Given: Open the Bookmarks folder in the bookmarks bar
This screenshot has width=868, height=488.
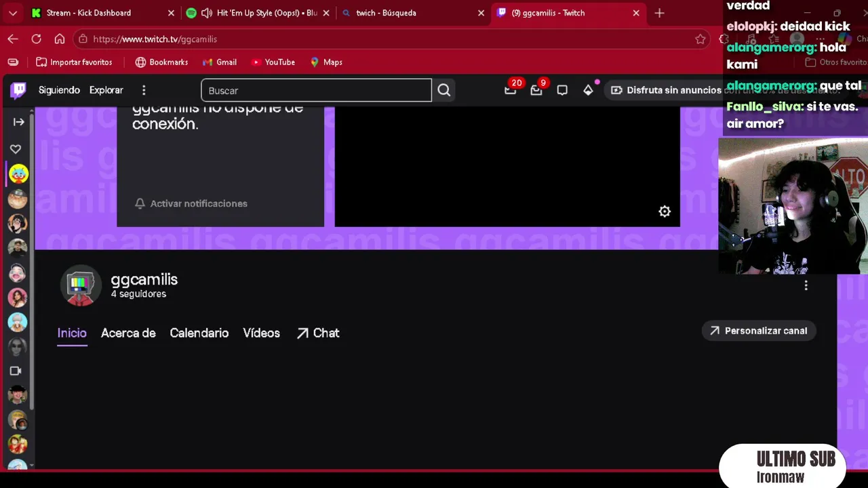Looking at the screenshot, I should [x=161, y=62].
